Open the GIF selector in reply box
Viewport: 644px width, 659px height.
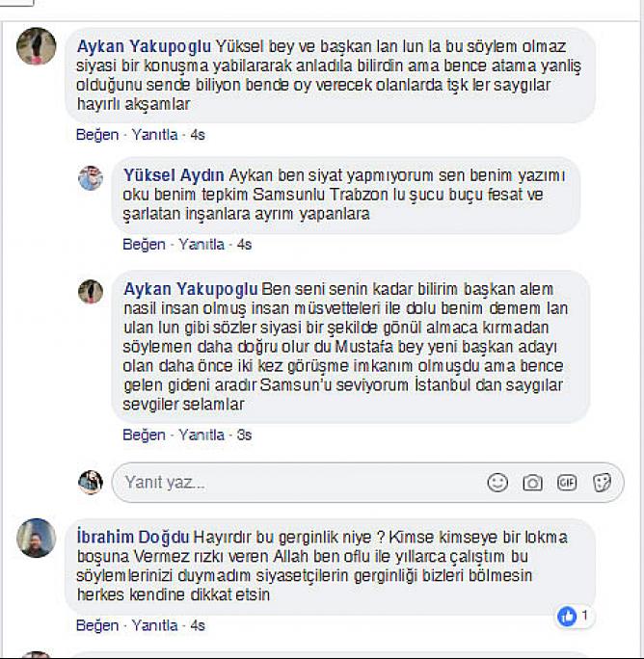pos(567,483)
